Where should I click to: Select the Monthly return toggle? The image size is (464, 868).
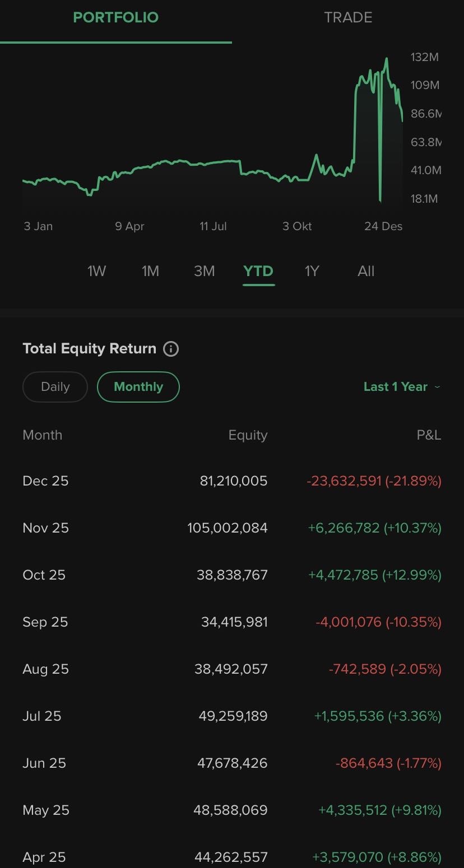[138, 387]
